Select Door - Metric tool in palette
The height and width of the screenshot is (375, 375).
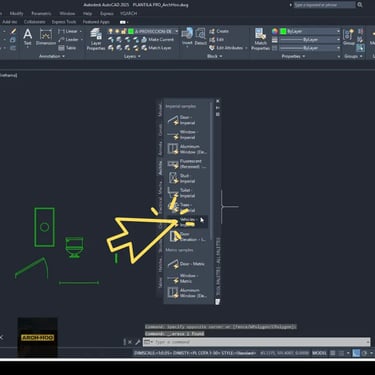pyautogui.click(x=186, y=264)
